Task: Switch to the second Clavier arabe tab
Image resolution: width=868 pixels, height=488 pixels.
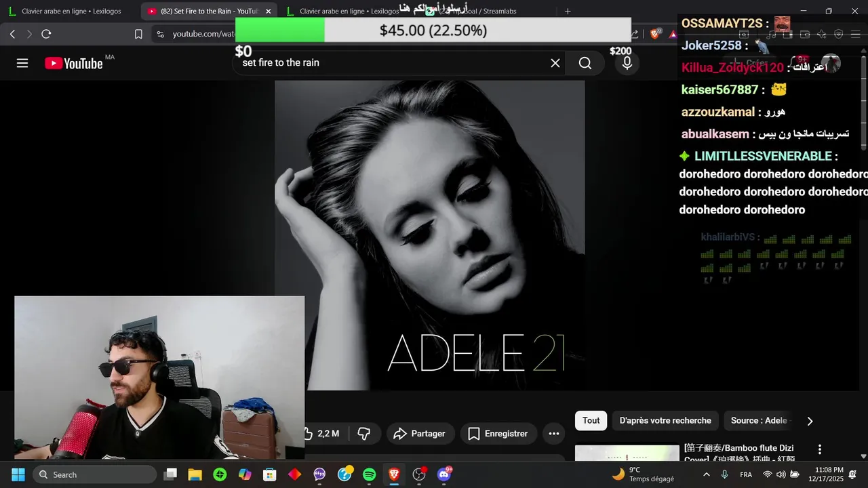Action: [x=349, y=12]
